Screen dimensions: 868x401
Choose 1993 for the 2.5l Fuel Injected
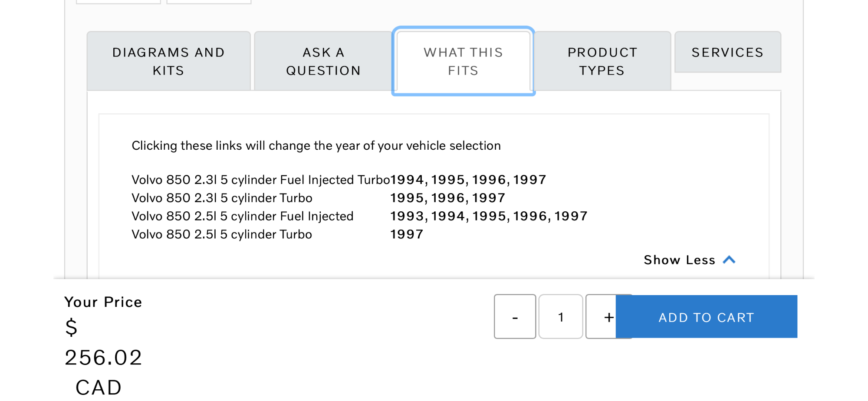click(407, 216)
